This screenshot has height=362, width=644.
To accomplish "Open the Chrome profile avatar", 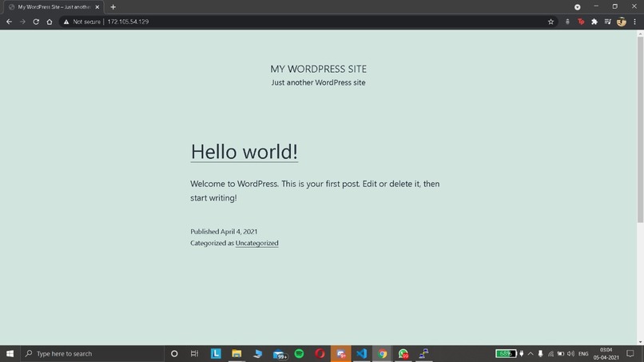I will (622, 22).
